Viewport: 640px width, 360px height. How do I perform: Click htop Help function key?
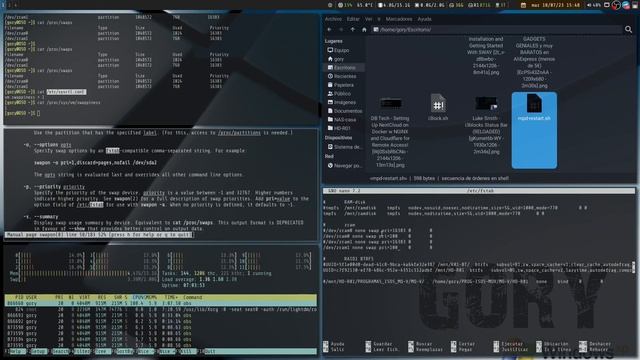[x=16, y=351]
